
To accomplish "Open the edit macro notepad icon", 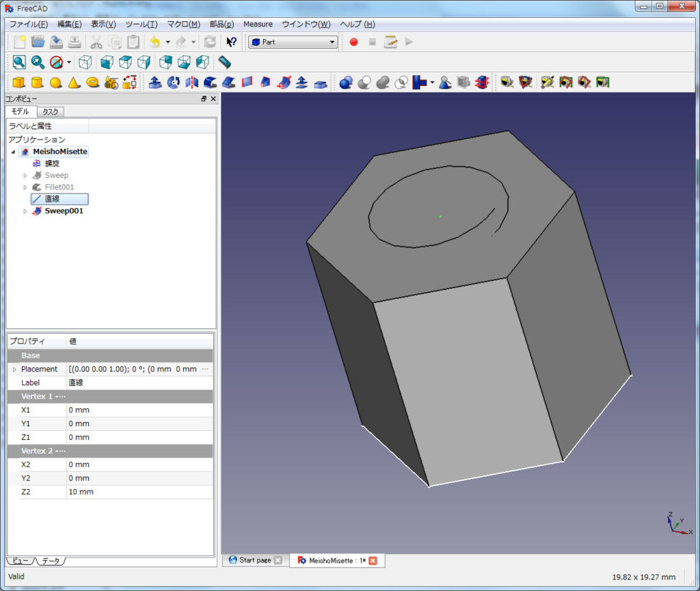I will [390, 42].
